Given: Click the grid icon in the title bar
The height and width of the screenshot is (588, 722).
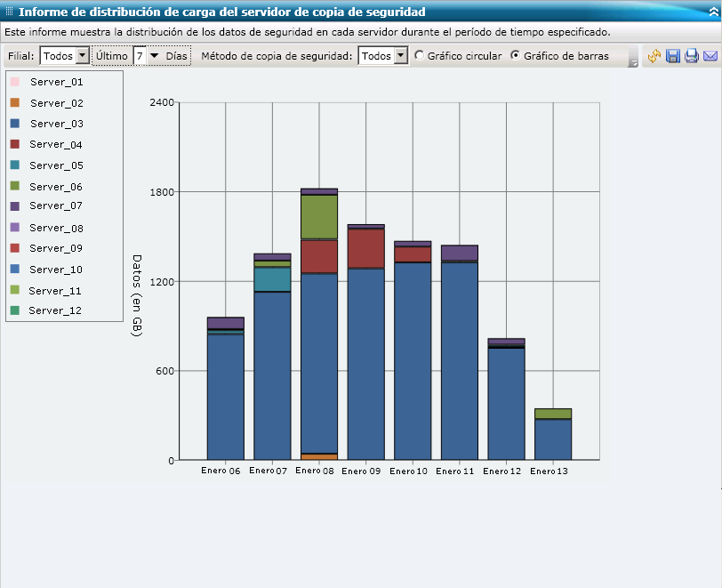Looking at the screenshot, I should pyautogui.click(x=9, y=10).
